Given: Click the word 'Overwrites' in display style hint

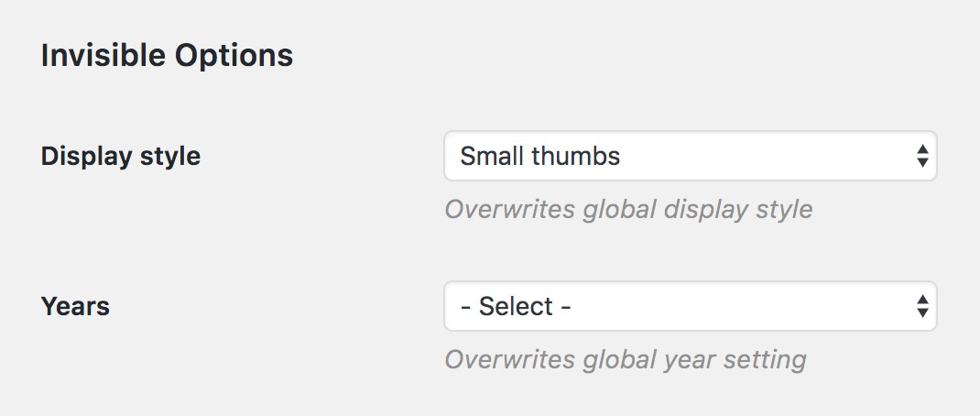Looking at the screenshot, I should (x=509, y=210).
